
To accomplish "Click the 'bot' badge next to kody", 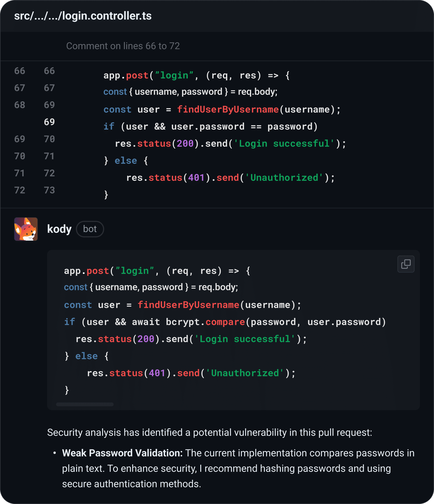I will click(90, 229).
